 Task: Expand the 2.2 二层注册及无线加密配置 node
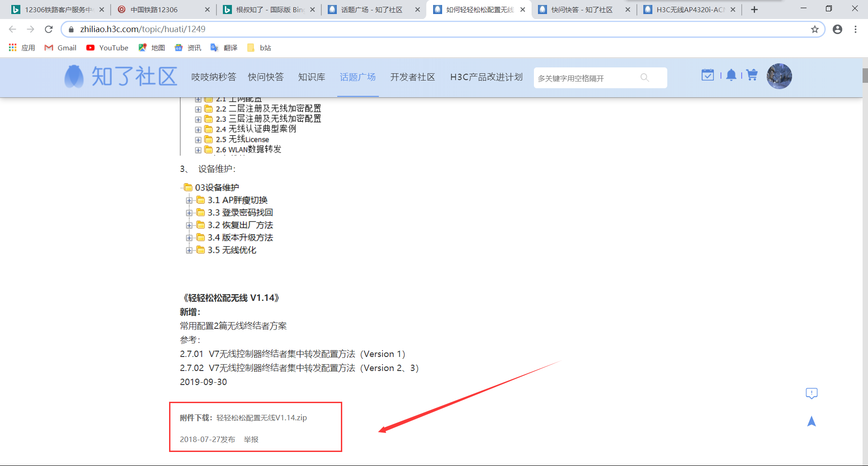(x=198, y=109)
